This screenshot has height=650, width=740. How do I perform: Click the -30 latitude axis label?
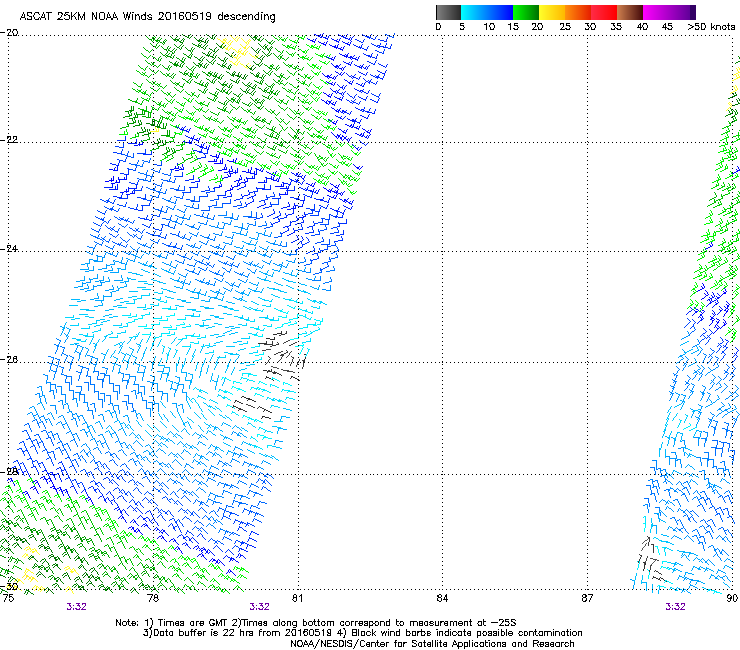[x=9, y=587]
